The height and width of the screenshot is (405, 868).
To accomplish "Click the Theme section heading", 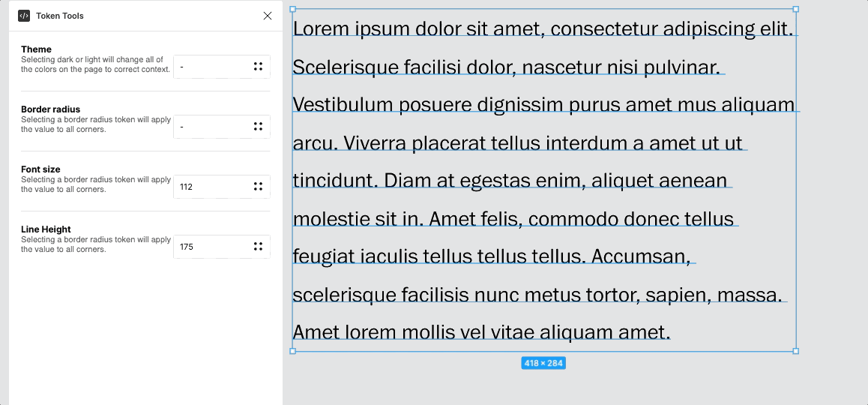I will pos(37,49).
